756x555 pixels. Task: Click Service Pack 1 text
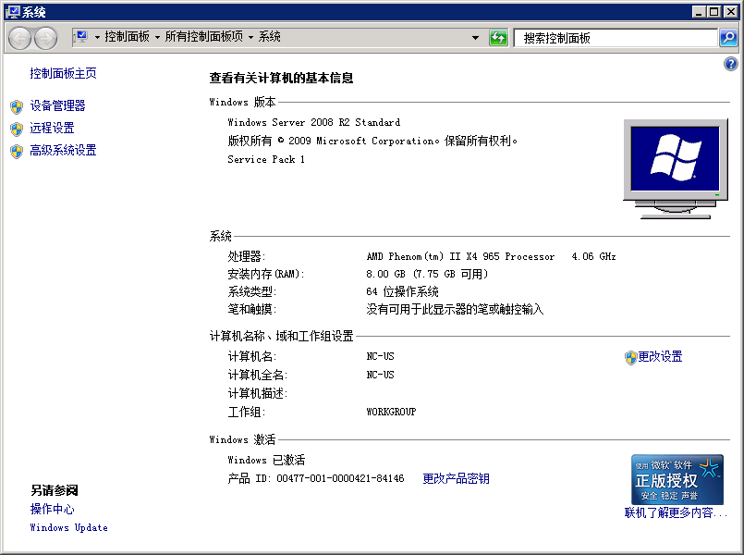[266, 159]
